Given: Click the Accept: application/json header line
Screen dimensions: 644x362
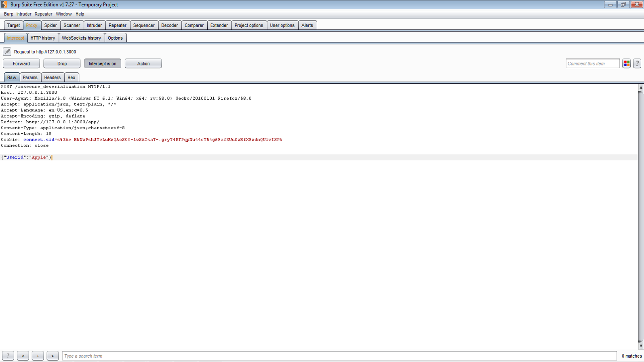Looking at the screenshot, I should [x=59, y=104].
